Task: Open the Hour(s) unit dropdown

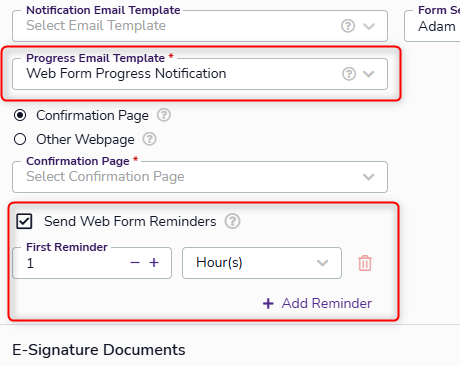Action: click(262, 263)
